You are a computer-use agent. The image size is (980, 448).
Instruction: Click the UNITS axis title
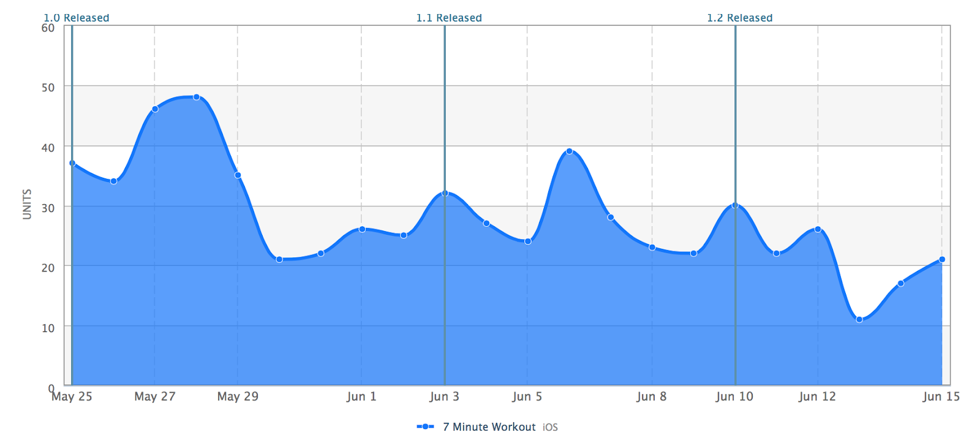(27, 204)
